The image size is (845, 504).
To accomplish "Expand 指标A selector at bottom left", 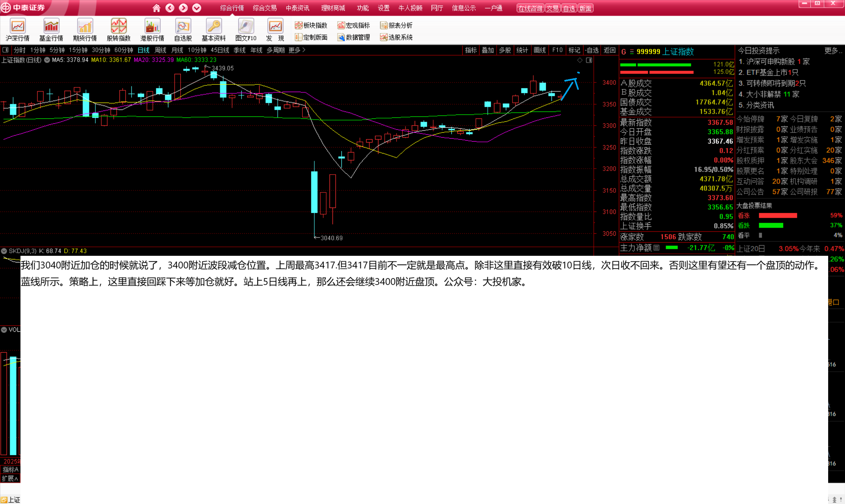I will 10,469.
